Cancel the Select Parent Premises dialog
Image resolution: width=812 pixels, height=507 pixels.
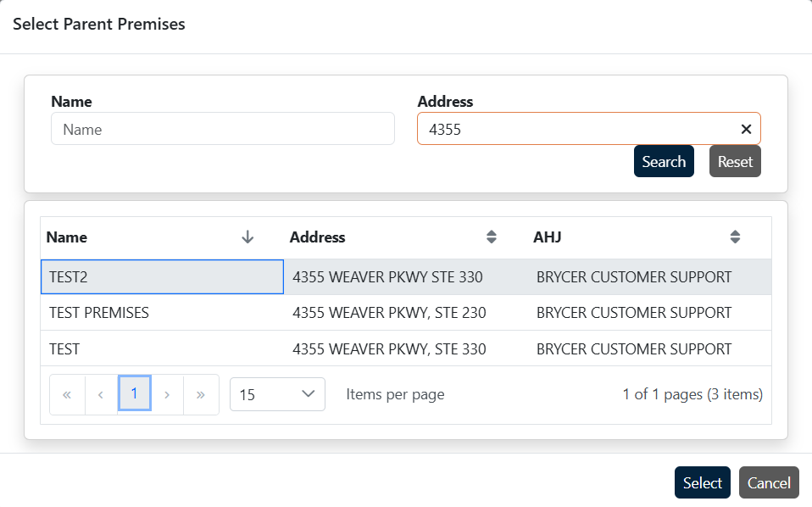(x=769, y=482)
